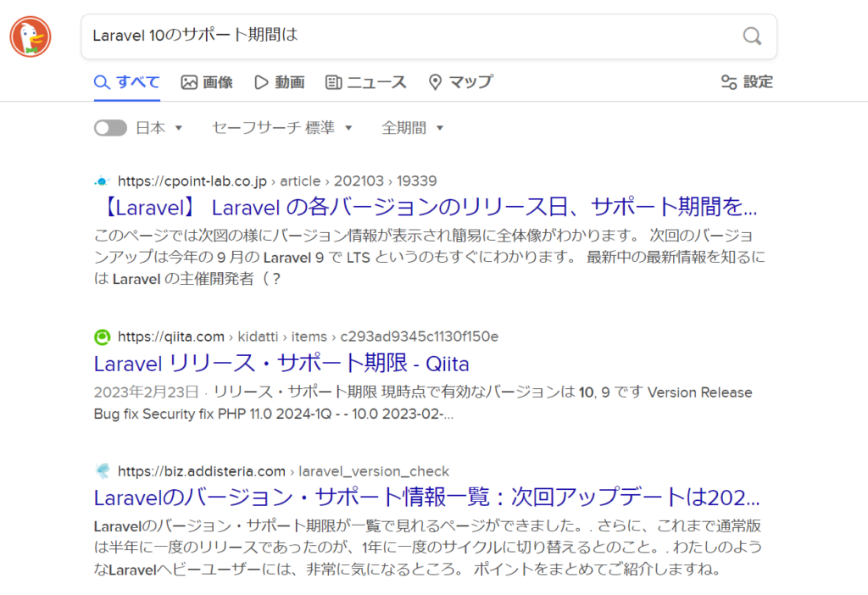Switch to the 画像 tab

pyautogui.click(x=207, y=82)
